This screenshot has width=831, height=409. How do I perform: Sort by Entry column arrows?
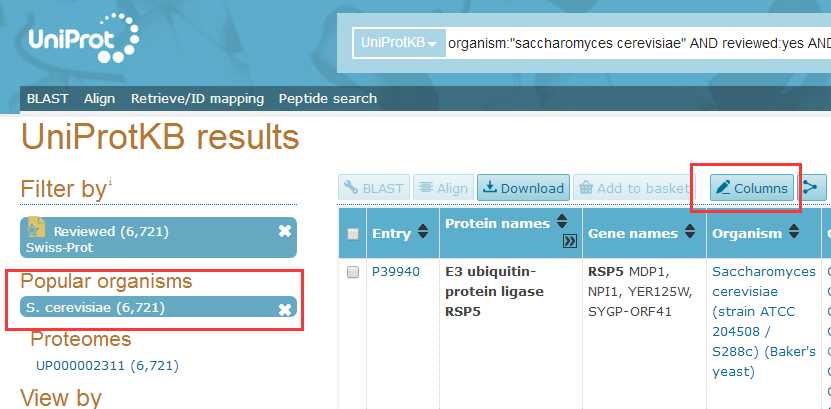[422, 232]
